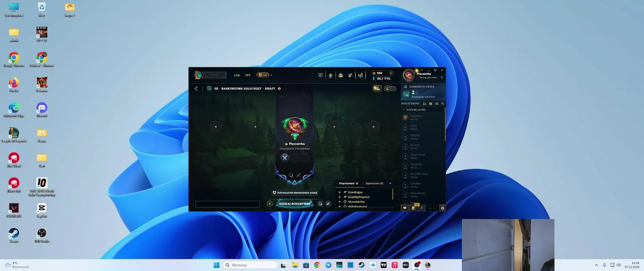The image size is (644, 271).
Task: Click the add friend icon in social panel
Action: point(424,104)
